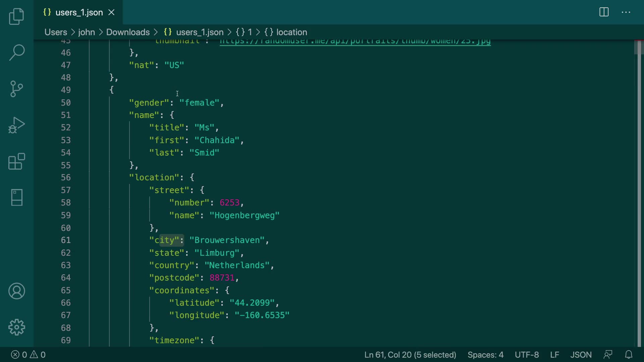Screen dimensions: 644x362
Task: Open Accounts menu icon
Action: [16, 291]
